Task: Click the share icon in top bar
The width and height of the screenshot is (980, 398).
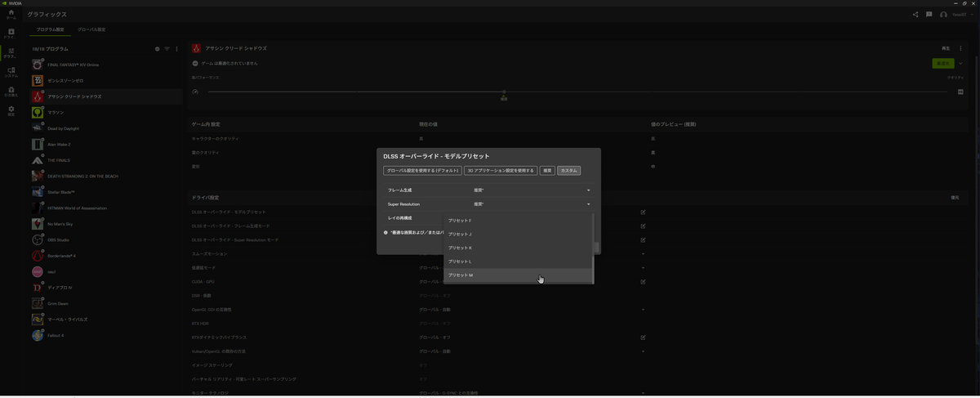Action: click(915, 15)
